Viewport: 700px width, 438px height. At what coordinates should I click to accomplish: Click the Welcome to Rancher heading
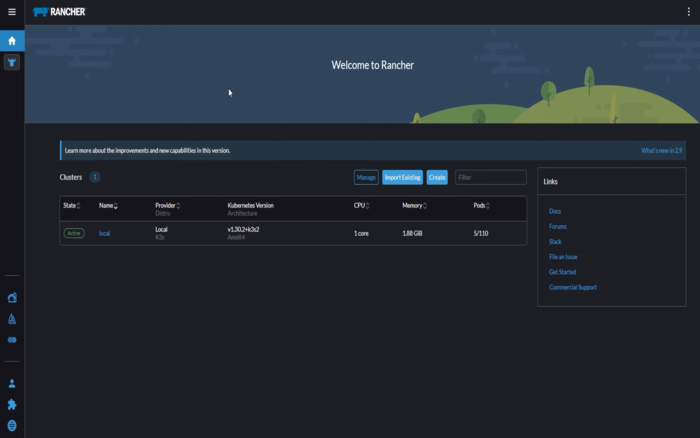coord(372,65)
